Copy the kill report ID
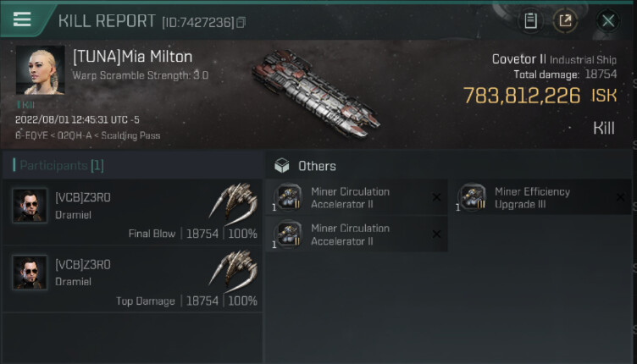This screenshot has height=364, width=637. point(241,22)
